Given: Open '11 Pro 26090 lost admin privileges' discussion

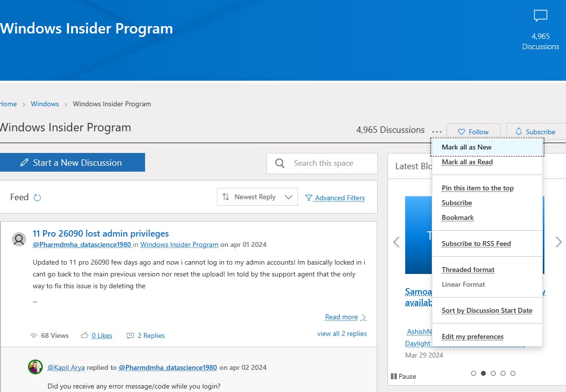Looking at the screenshot, I should [x=101, y=234].
